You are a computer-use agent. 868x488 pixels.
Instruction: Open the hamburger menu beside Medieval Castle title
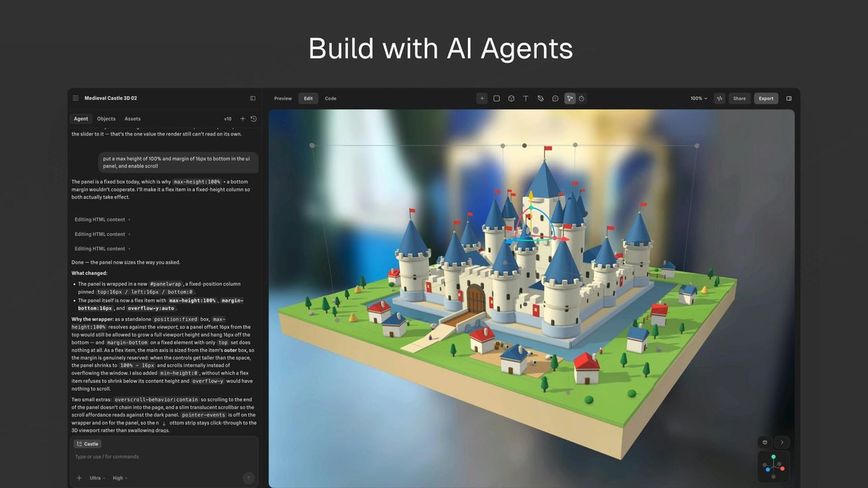point(75,98)
